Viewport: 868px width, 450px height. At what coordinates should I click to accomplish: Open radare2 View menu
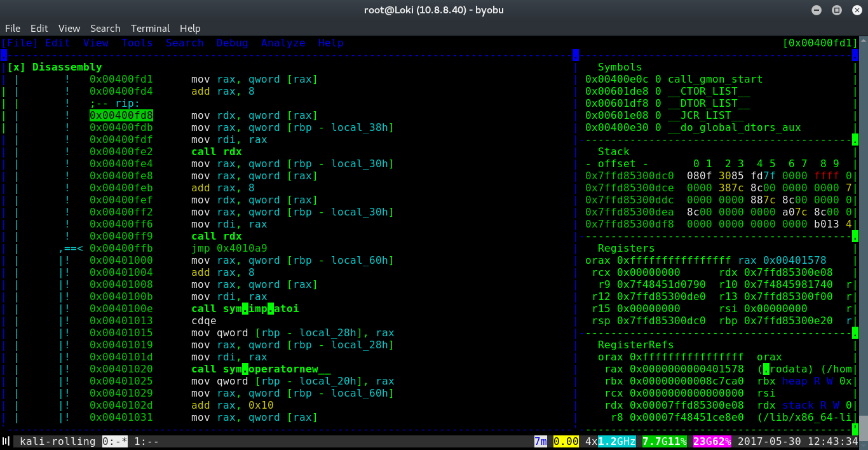pyautogui.click(x=96, y=43)
